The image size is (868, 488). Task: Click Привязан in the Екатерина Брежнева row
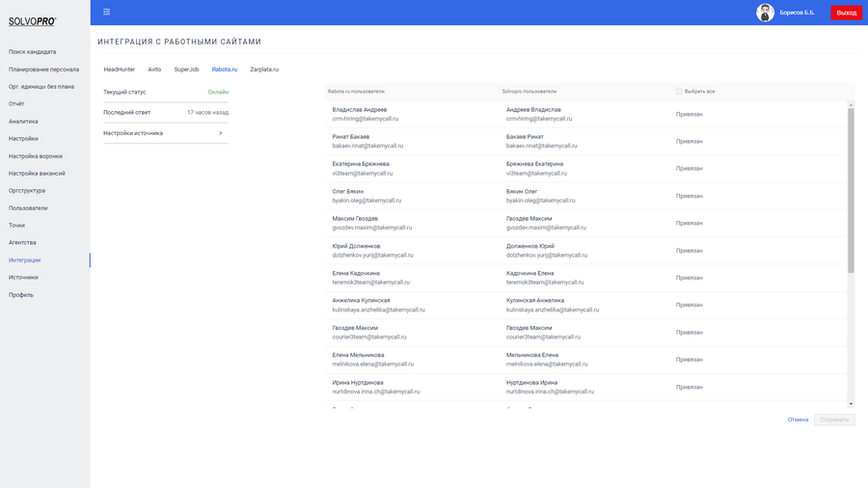tap(690, 168)
